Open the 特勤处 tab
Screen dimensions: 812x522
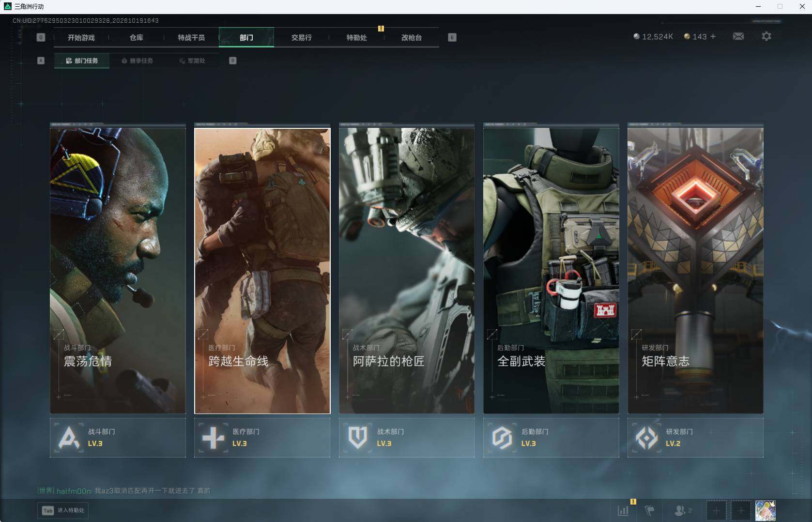coord(356,37)
